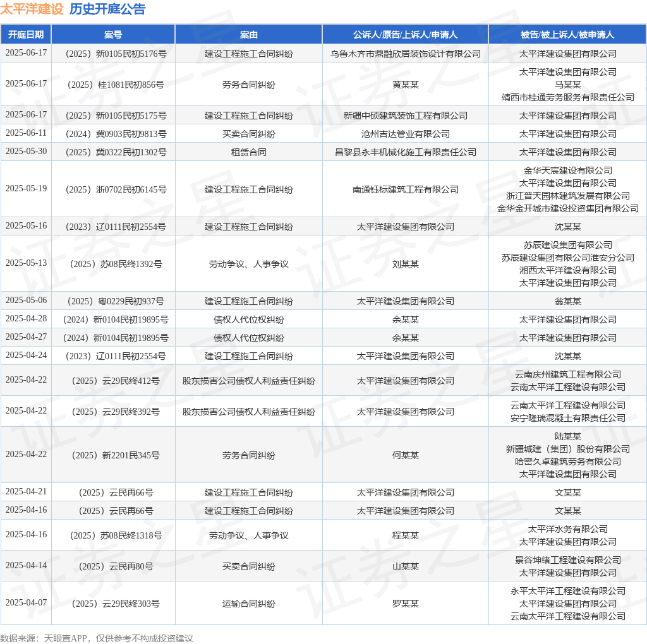Viewport: 647px width, 644px height.
Task: Click plaintiff 新疆中硕建筑装饰工程有限公司
Action: pos(405,116)
